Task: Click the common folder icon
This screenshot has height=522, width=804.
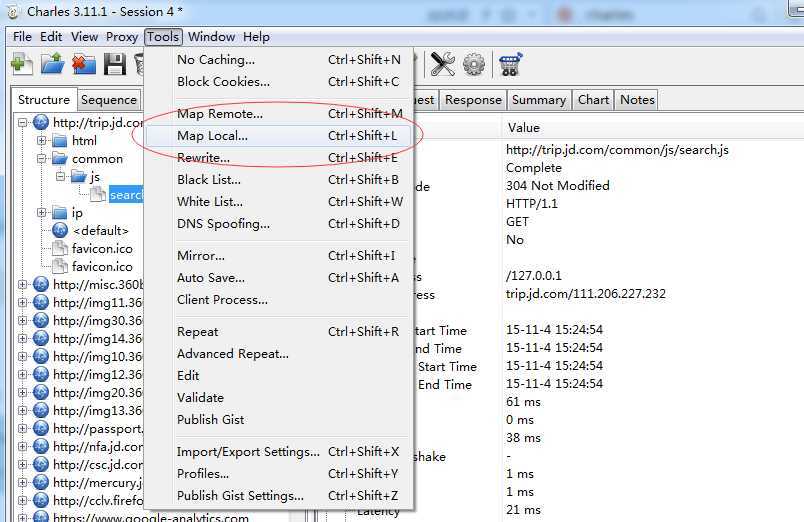Action: (x=60, y=158)
